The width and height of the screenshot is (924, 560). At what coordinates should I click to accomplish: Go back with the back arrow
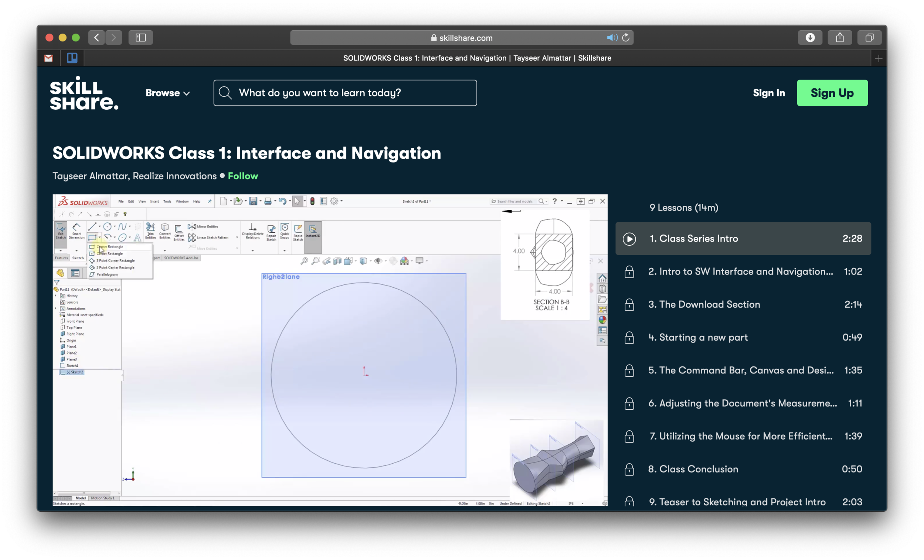pos(97,37)
